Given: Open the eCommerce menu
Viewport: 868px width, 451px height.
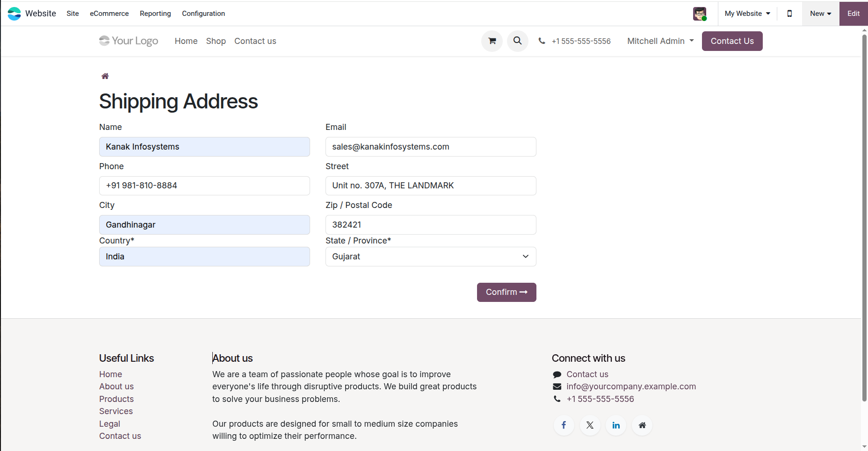Looking at the screenshot, I should tap(109, 14).
